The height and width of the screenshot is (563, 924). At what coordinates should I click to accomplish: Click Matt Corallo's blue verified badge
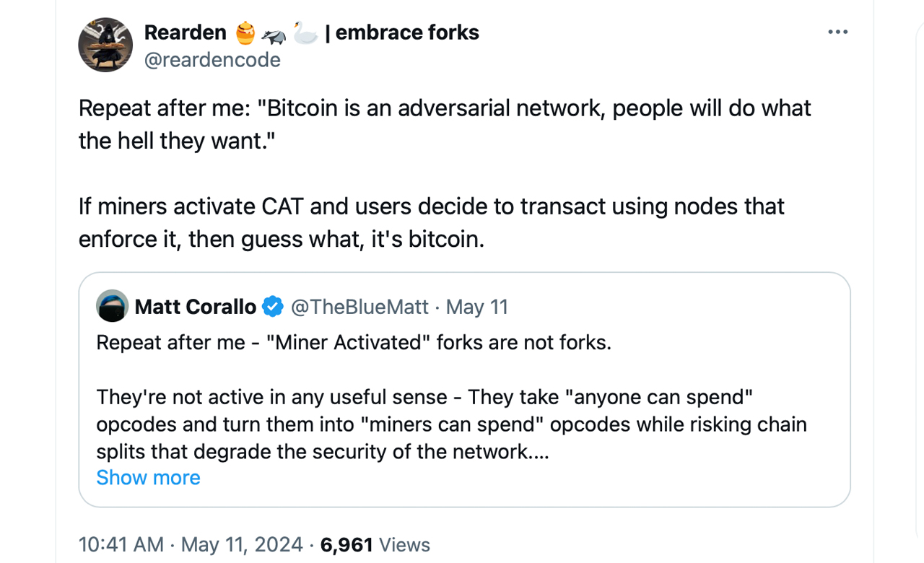(272, 307)
